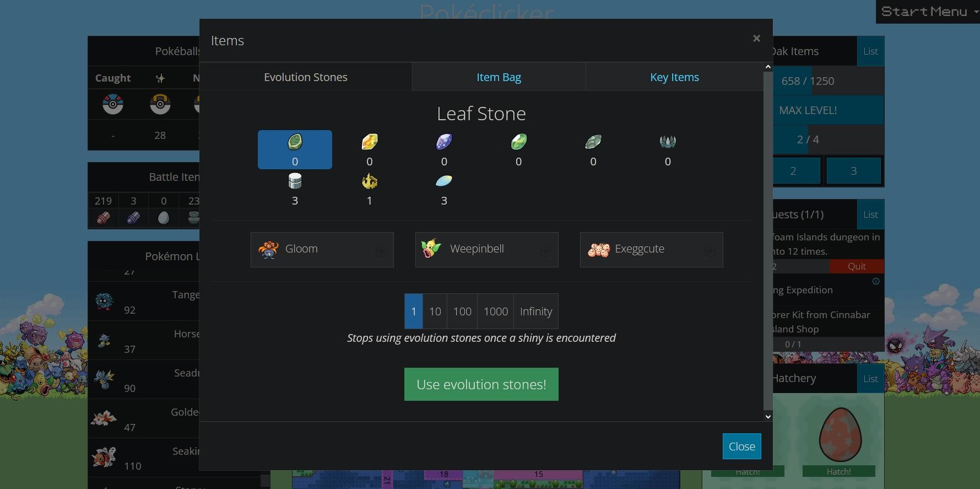This screenshot has width=980, height=489.
Task: Select the gray spiky crown-shaped stone
Action: point(667,143)
